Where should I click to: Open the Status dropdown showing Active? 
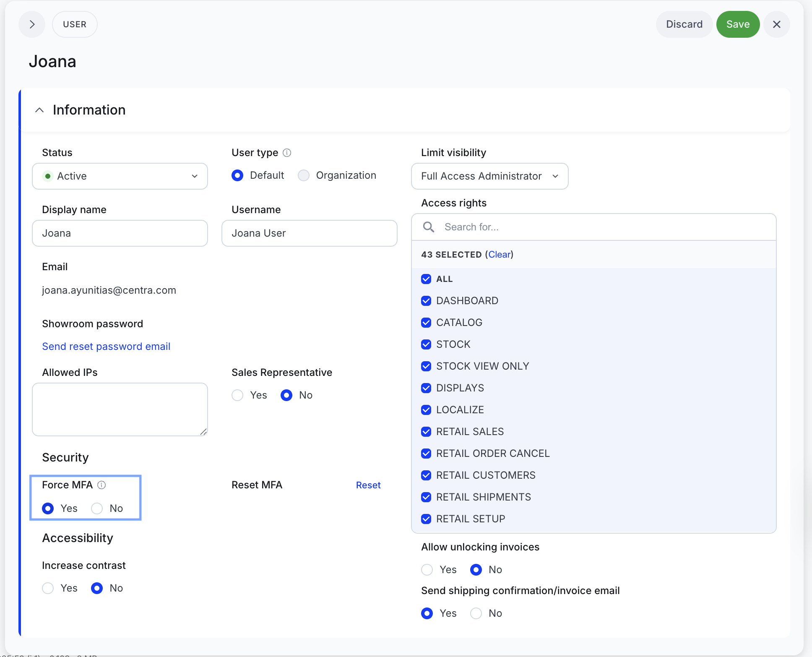click(120, 176)
